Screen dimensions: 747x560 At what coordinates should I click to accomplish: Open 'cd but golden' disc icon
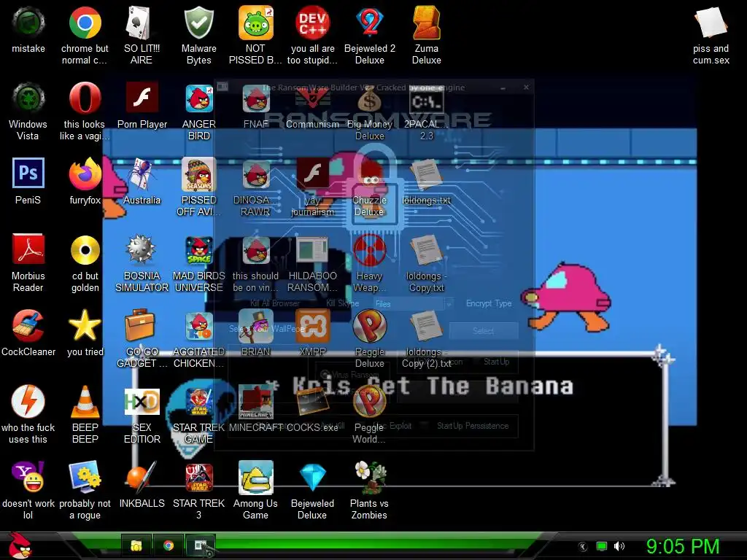tap(85, 250)
